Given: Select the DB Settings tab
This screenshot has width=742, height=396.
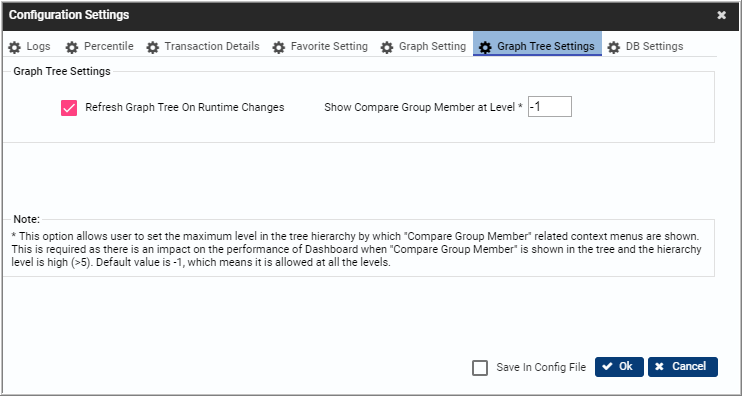Looking at the screenshot, I should click(645, 47).
